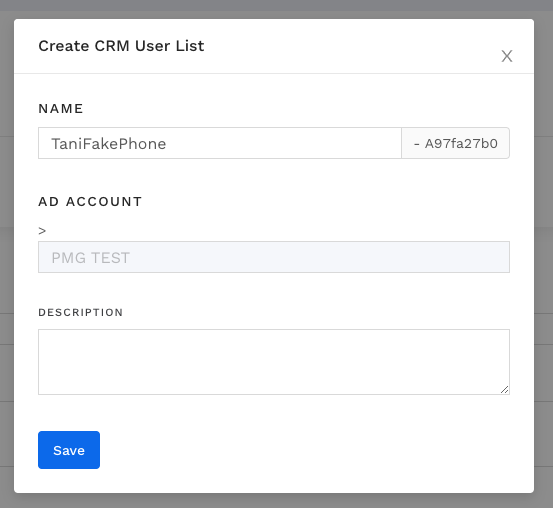
Task: Click Save to create the list
Action: 69,450
